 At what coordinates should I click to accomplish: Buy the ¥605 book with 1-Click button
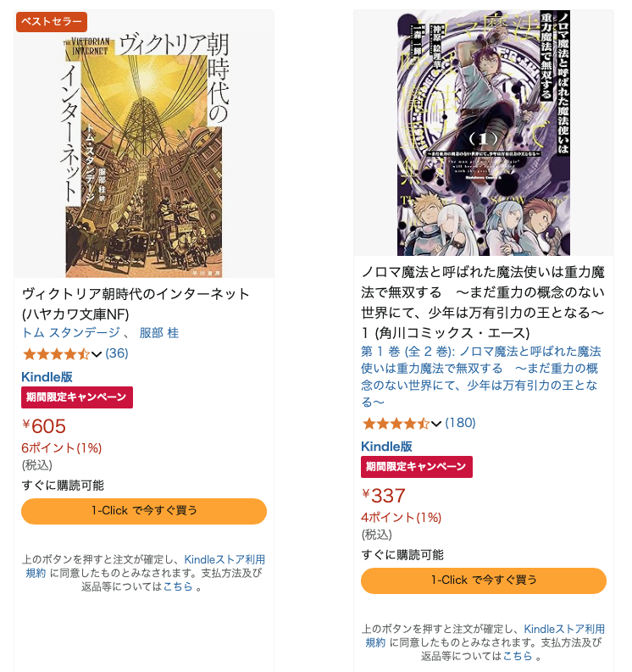point(144,511)
